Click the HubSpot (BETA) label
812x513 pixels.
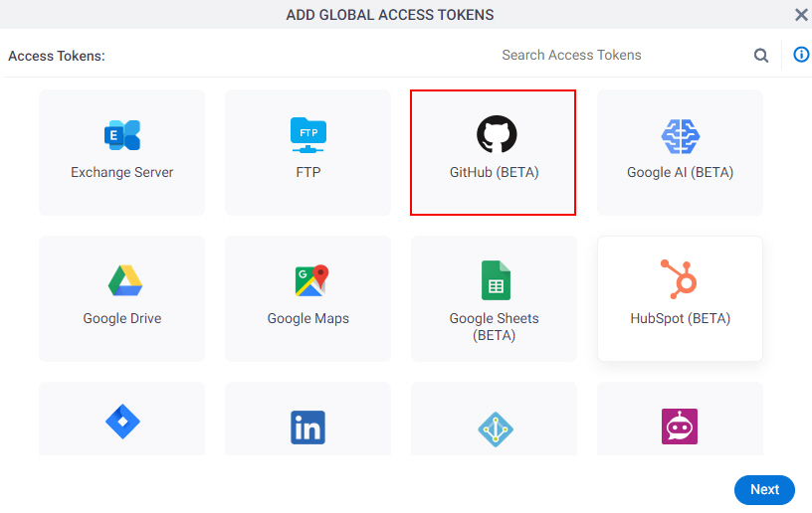tap(680, 318)
